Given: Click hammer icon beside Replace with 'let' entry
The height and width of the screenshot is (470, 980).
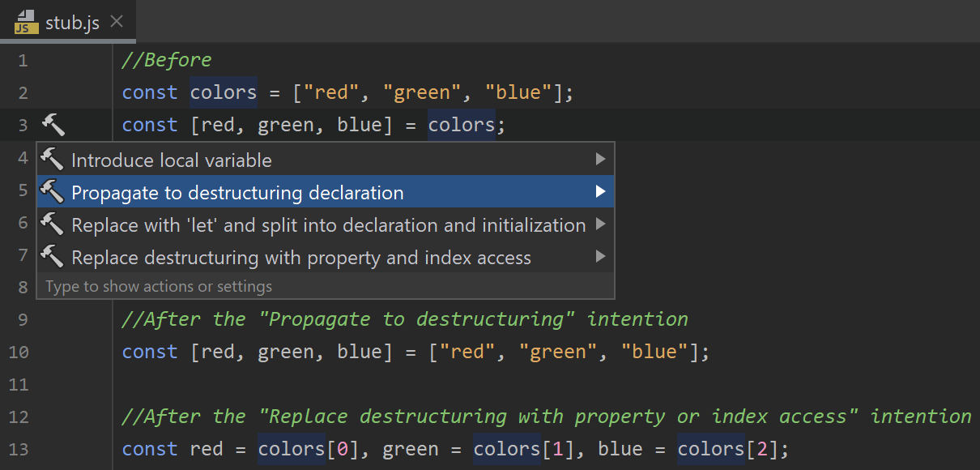Looking at the screenshot, I should click(52, 224).
